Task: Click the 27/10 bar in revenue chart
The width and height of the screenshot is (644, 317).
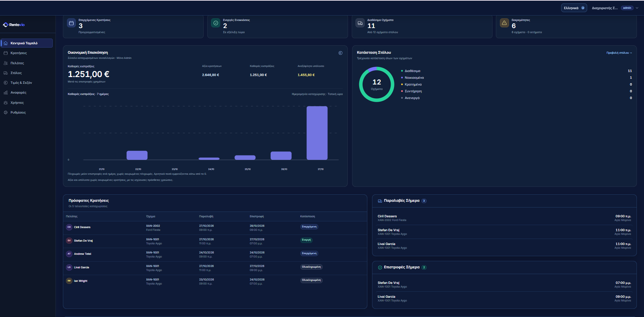Action: 317,133
